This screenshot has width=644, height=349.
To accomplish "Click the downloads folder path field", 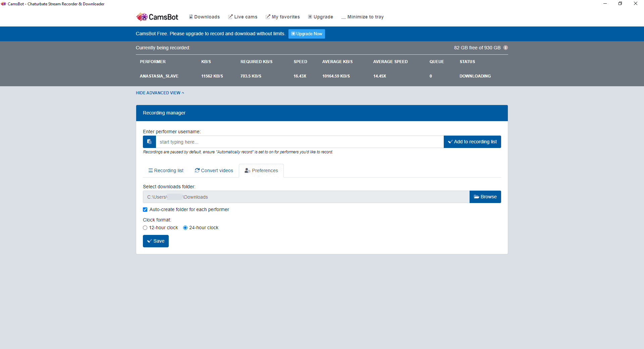I will 306,197.
